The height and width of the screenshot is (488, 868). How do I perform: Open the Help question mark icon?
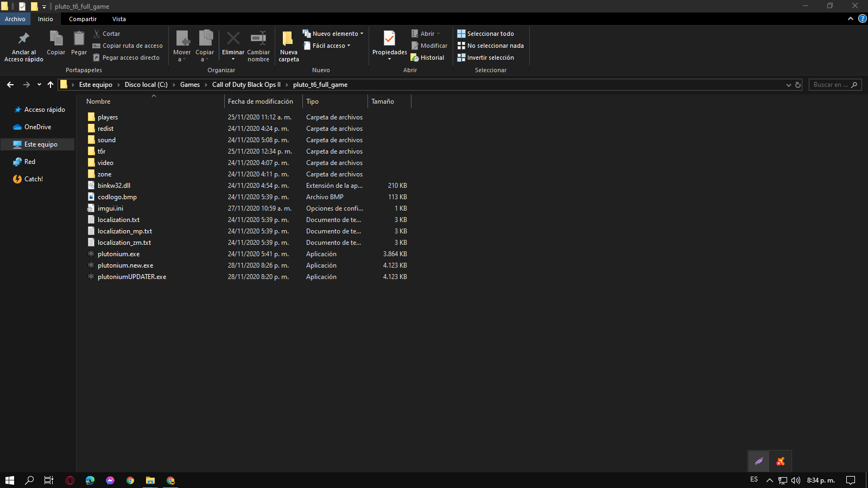[x=862, y=19]
